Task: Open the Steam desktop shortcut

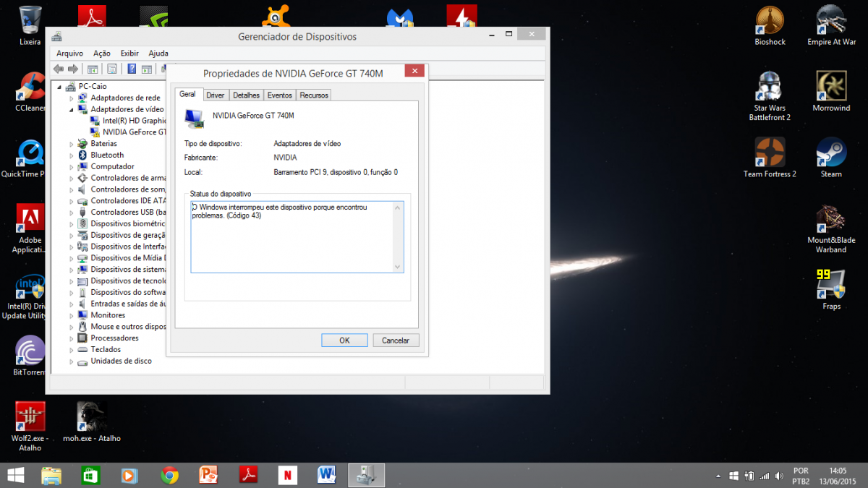Action: pyautogui.click(x=831, y=157)
